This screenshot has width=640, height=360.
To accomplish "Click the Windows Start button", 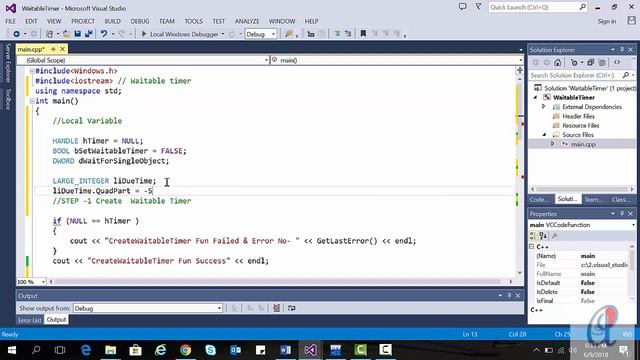I will (11, 350).
